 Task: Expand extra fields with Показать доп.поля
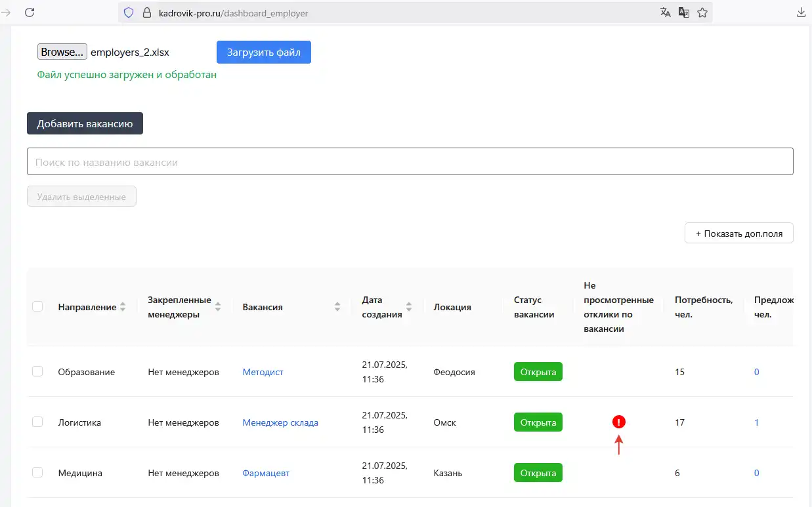pos(738,233)
